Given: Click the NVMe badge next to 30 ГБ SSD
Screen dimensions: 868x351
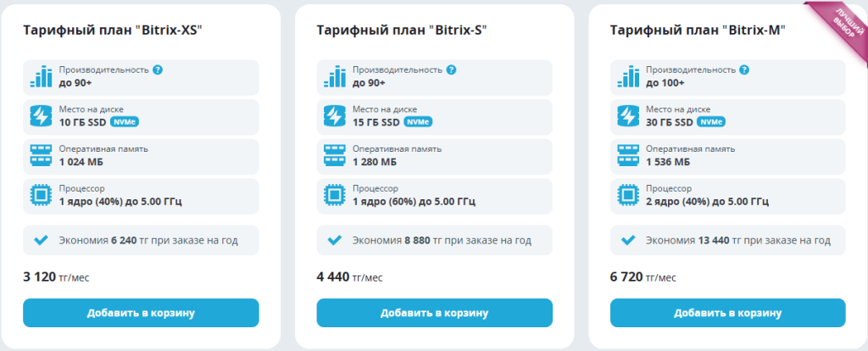Looking at the screenshot, I should click(x=711, y=122).
